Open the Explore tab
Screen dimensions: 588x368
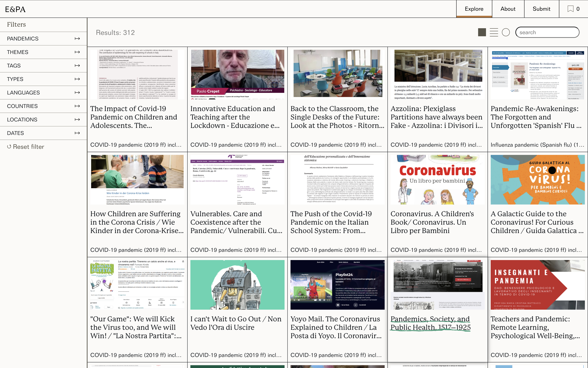pos(474,9)
